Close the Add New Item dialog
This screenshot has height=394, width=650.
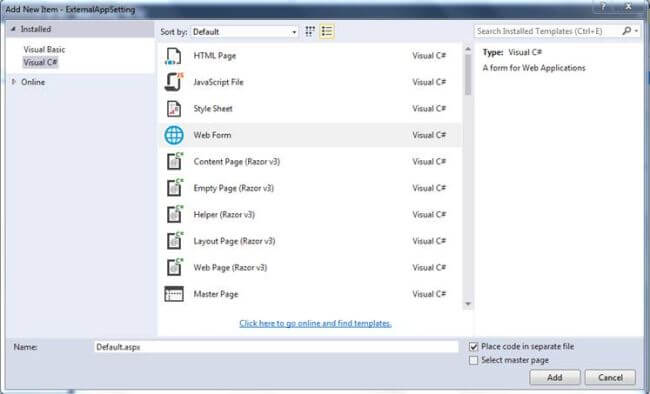tap(629, 6)
